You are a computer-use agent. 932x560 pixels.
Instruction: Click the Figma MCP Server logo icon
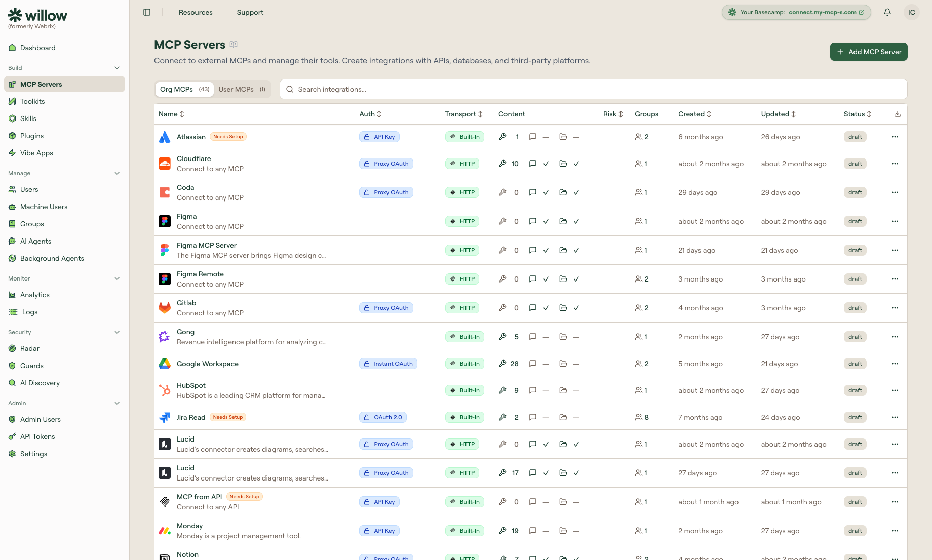(165, 250)
